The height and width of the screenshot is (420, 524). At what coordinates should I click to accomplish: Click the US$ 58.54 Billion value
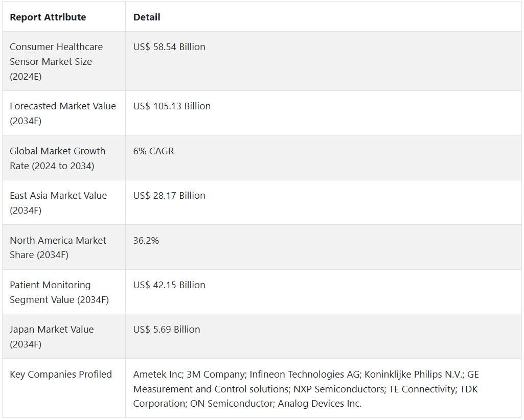pos(169,47)
